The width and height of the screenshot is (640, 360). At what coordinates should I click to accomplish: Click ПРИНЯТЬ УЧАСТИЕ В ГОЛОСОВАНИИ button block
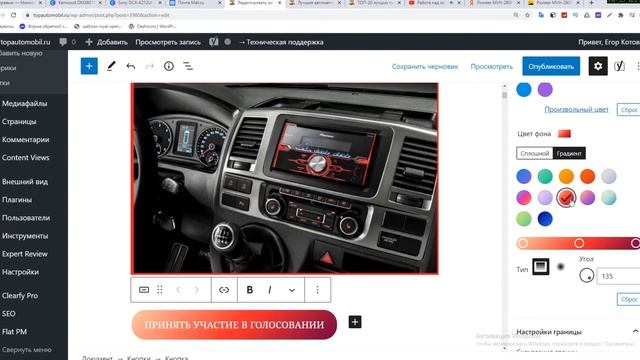234,324
